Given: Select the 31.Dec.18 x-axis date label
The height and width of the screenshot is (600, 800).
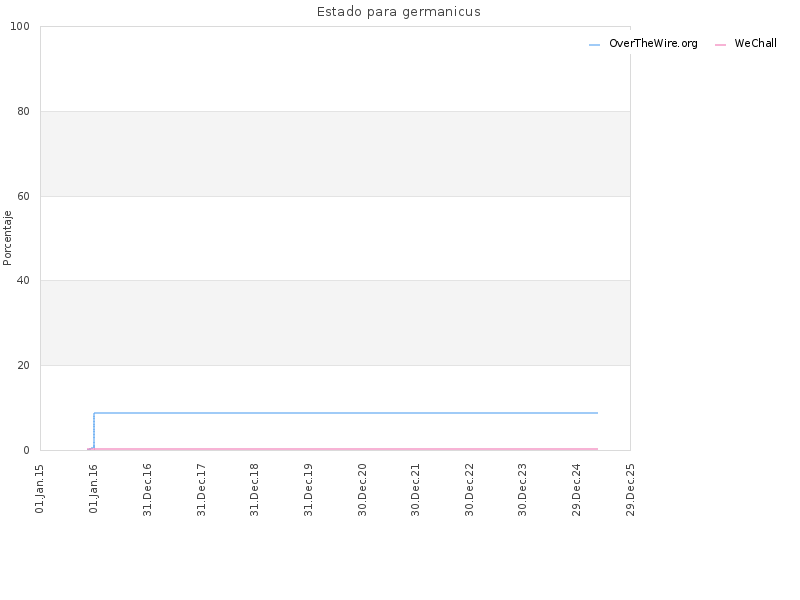Looking at the screenshot, I should coord(255,489).
